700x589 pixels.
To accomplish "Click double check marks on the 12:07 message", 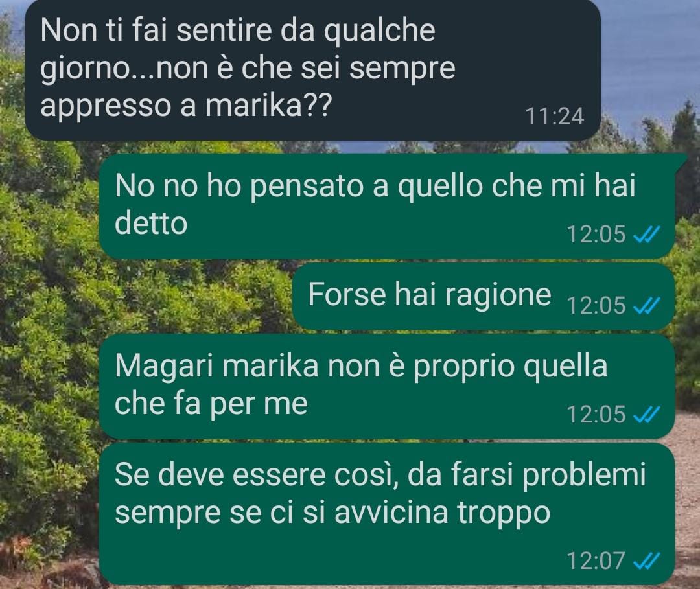I will (646, 561).
